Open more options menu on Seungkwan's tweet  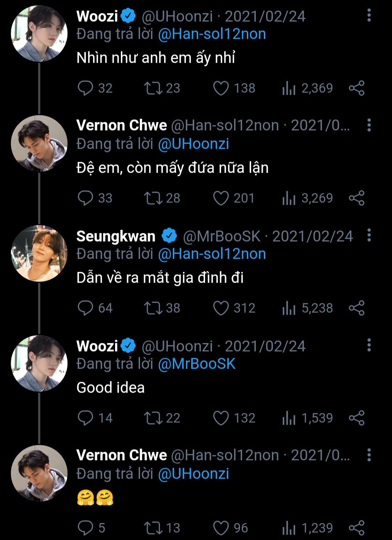coord(369,236)
